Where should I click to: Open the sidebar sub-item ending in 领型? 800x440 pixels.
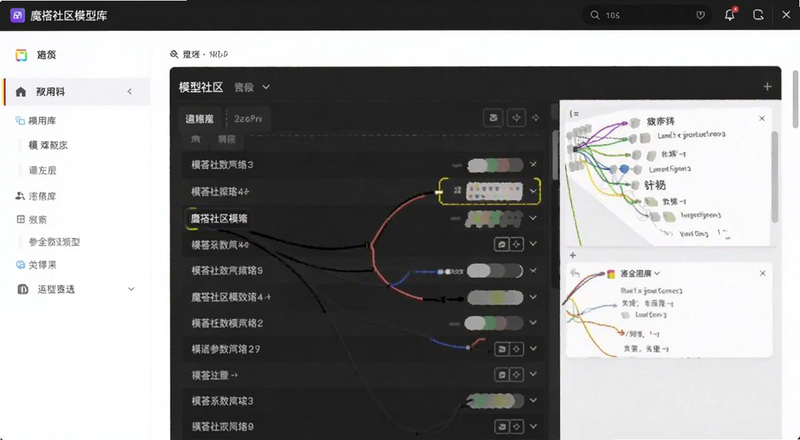[55, 242]
